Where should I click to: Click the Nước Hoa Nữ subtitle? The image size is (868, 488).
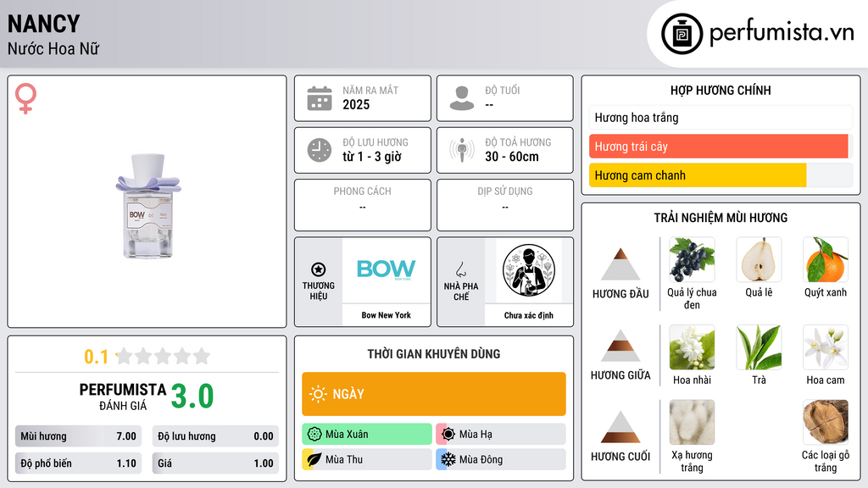[x=53, y=48]
